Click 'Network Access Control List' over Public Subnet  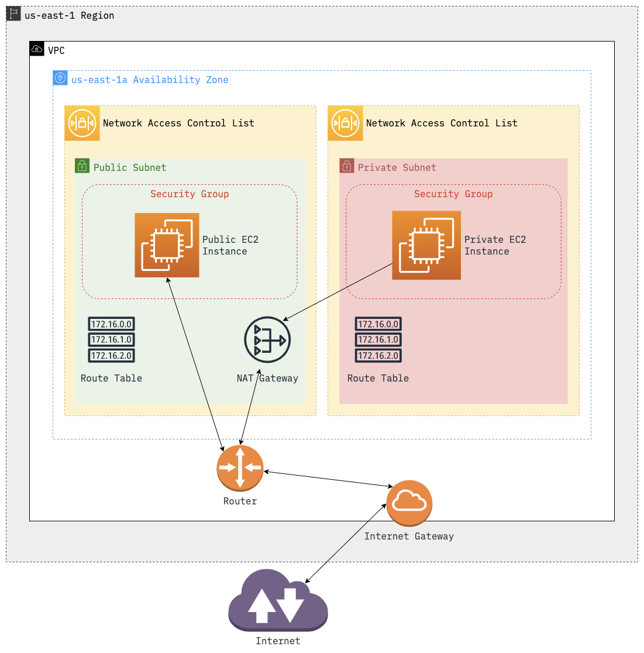(178, 123)
